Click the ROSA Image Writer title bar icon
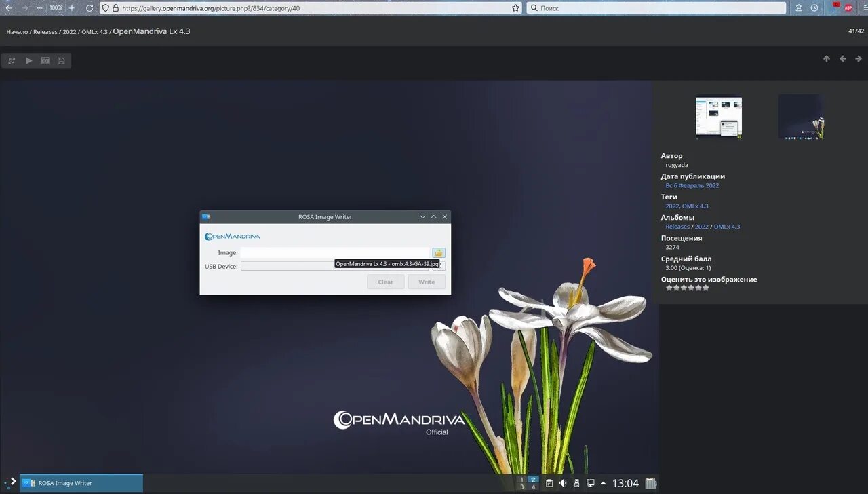Screen dimensions: 868x494 [206, 217]
